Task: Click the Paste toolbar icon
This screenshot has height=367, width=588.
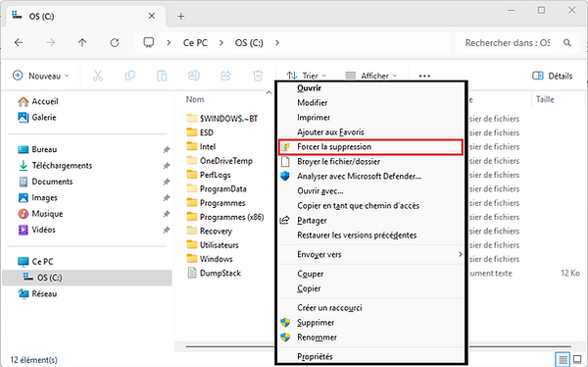Action: 162,76
